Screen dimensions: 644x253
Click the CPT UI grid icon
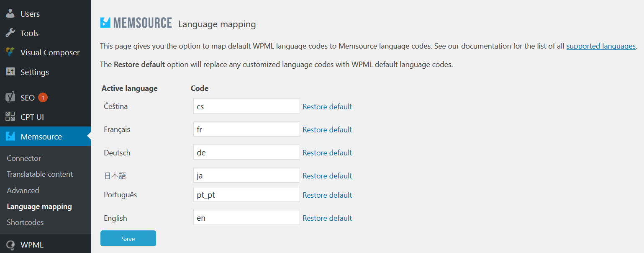pos(10,116)
